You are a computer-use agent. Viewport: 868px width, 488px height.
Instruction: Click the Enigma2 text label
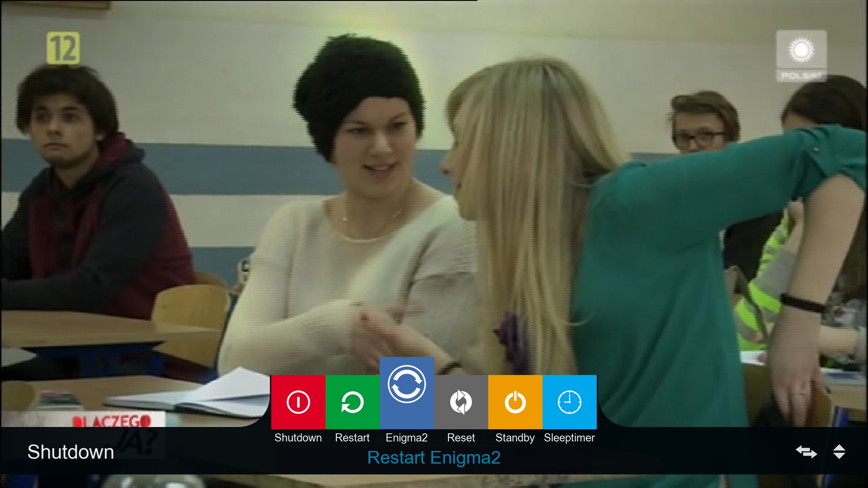click(406, 437)
